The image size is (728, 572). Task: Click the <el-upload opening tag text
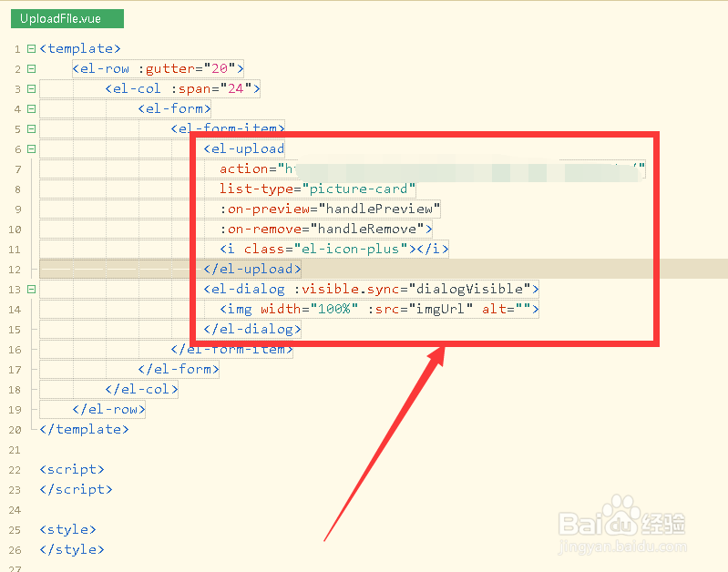pos(244,149)
